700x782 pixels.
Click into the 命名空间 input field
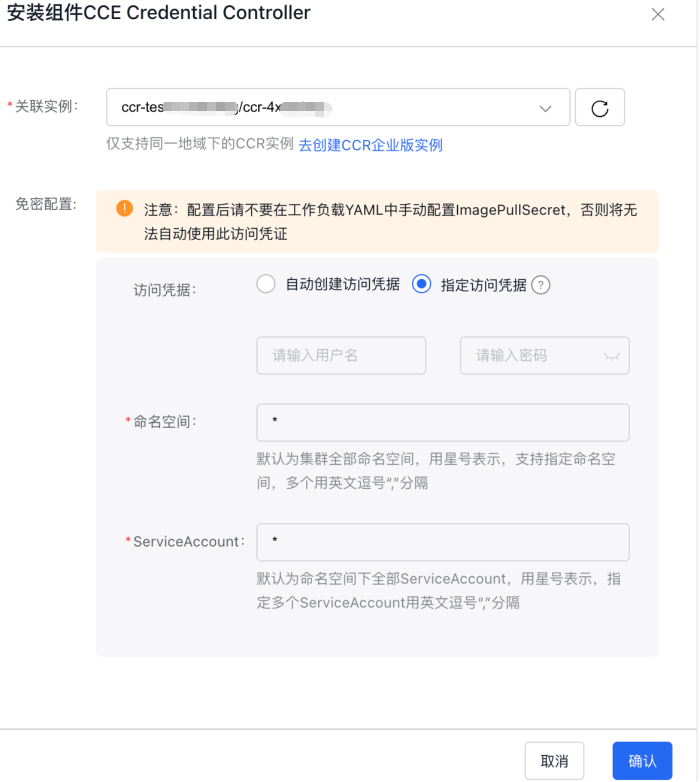click(x=442, y=422)
